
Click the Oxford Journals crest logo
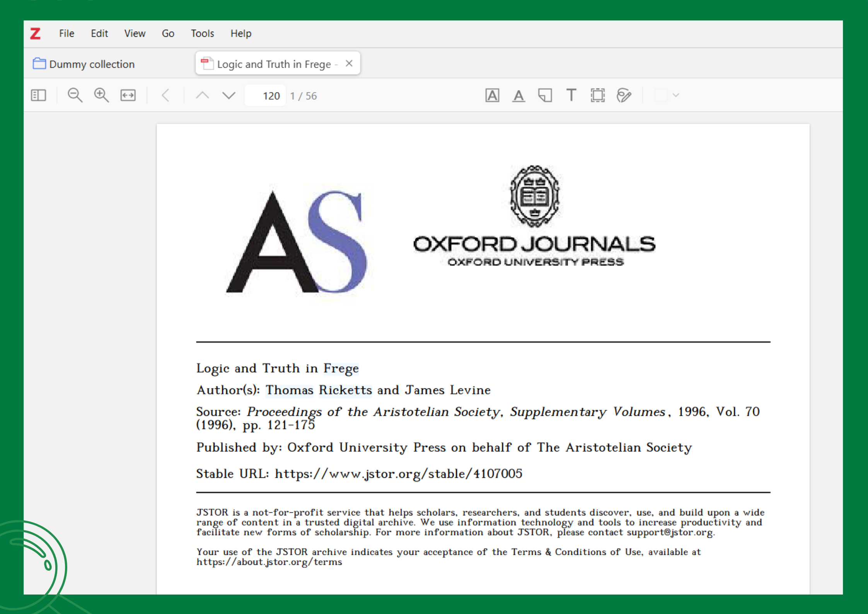tap(535, 196)
